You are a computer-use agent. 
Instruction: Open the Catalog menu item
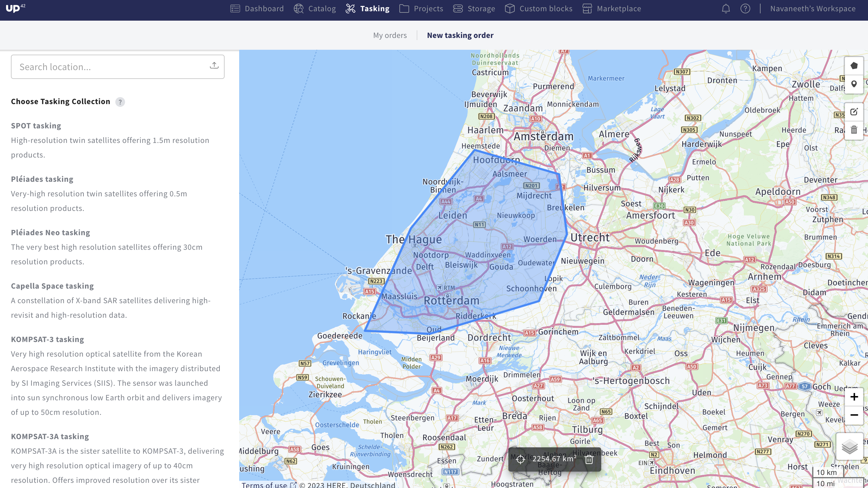[315, 9]
